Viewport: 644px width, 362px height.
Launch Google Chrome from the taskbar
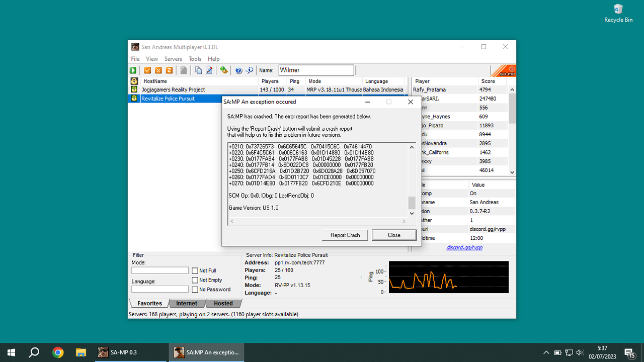point(58,352)
